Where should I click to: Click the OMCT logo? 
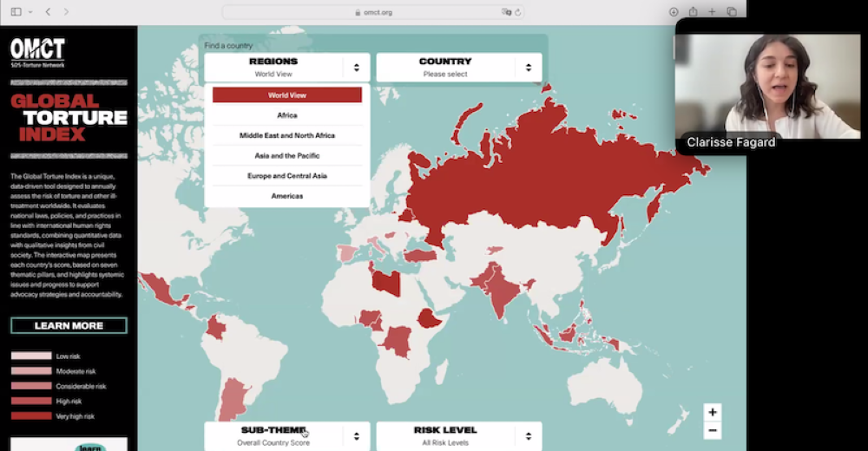37,53
